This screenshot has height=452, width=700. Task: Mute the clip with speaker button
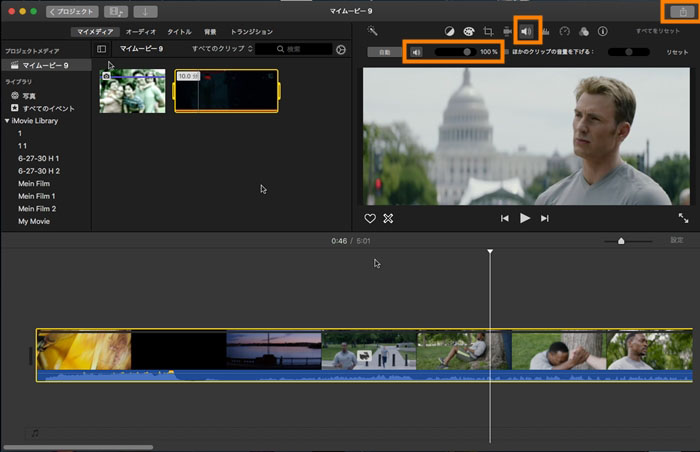point(416,51)
